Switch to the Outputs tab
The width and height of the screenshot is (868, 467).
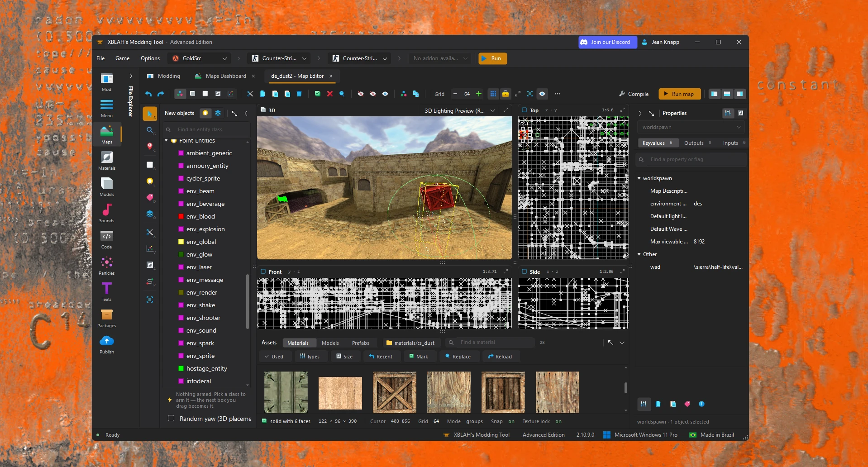pos(697,143)
